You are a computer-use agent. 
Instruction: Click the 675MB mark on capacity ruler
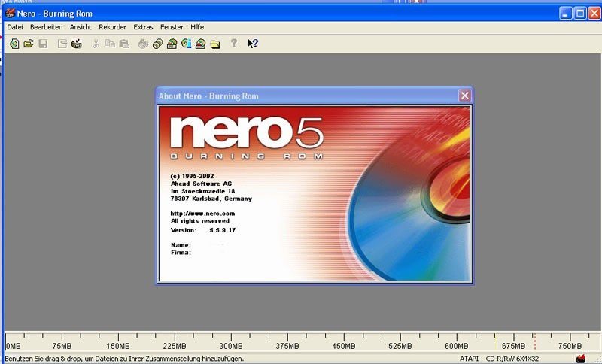[513, 346]
